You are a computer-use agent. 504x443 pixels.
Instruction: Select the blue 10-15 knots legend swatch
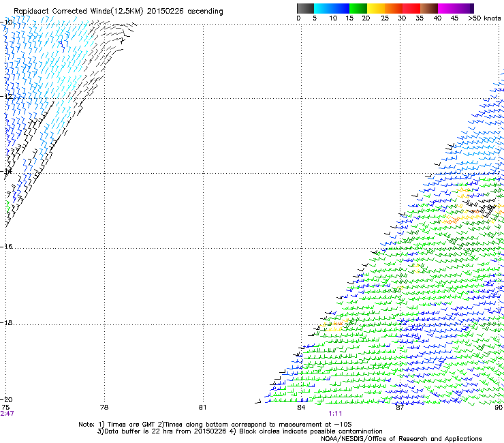click(341, 8)
